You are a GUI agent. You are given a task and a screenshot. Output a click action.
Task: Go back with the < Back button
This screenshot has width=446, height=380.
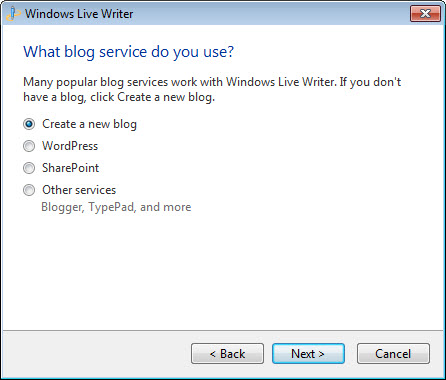click(x=227, y=354)
